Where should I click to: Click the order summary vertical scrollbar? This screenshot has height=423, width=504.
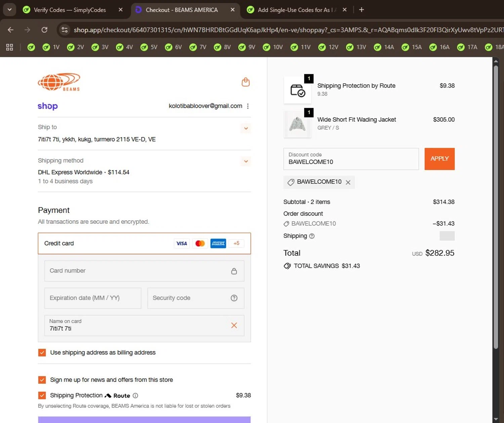coord(496,207)
